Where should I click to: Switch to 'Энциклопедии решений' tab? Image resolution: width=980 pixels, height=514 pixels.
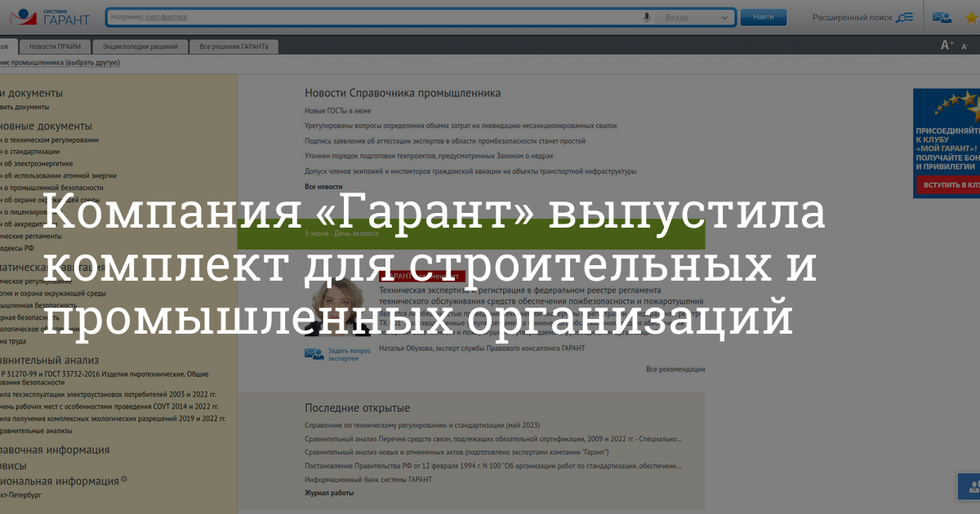coord(141,47)
